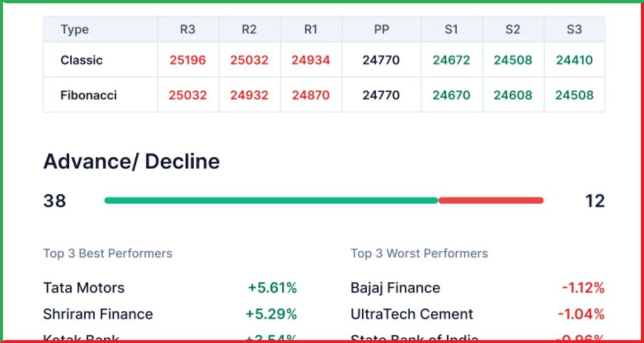Click the Top 3 Worst Performers label
This screenshot has width=644, height=343.
click(x=419, y=254)
